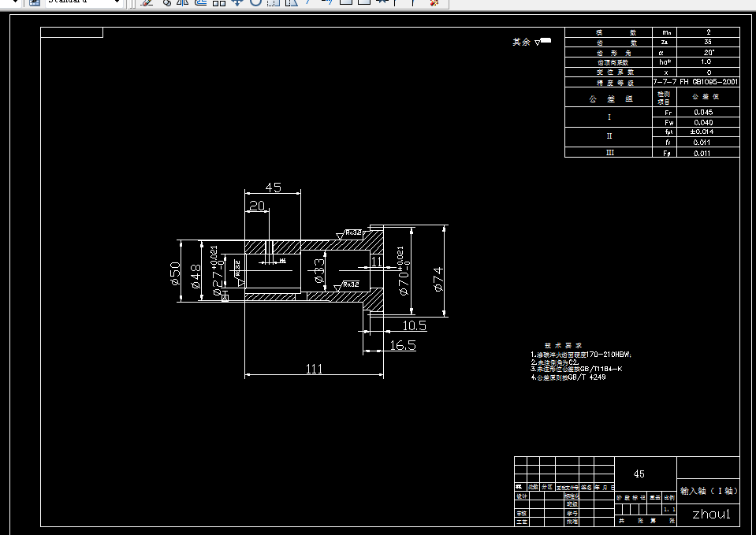Select the Rotate tool
The width and height of the screenshot is (756, 535).
click(255, 2)
